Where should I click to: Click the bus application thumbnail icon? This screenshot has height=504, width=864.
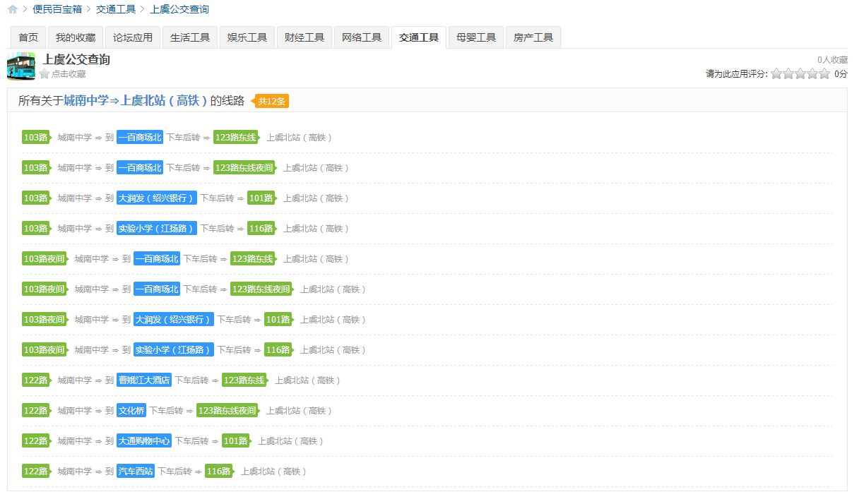click(x=21, y=66)
